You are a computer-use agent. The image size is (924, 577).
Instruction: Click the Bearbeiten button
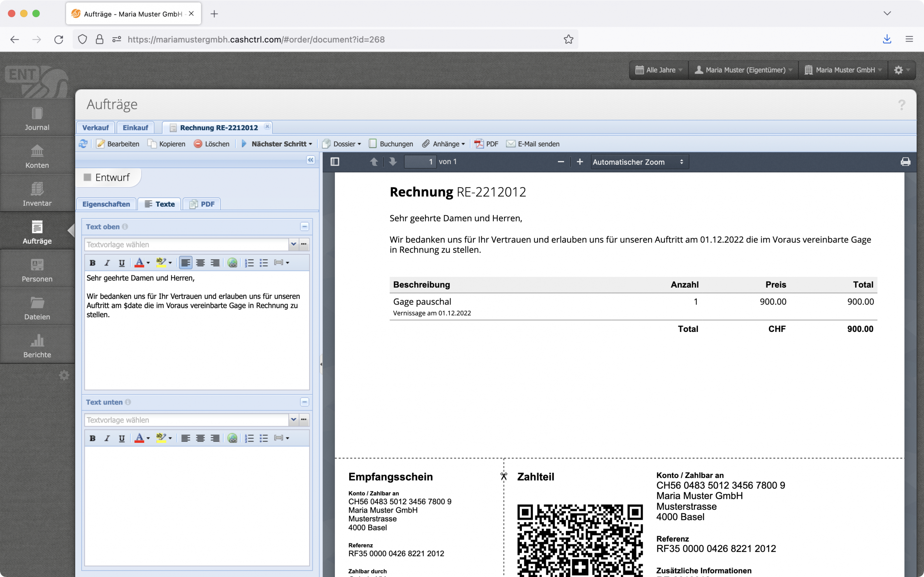118,144
